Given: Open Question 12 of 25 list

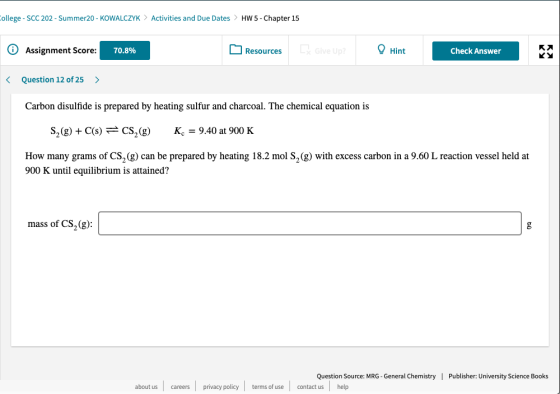Looking at the screenshot, I should pos(52,80).
